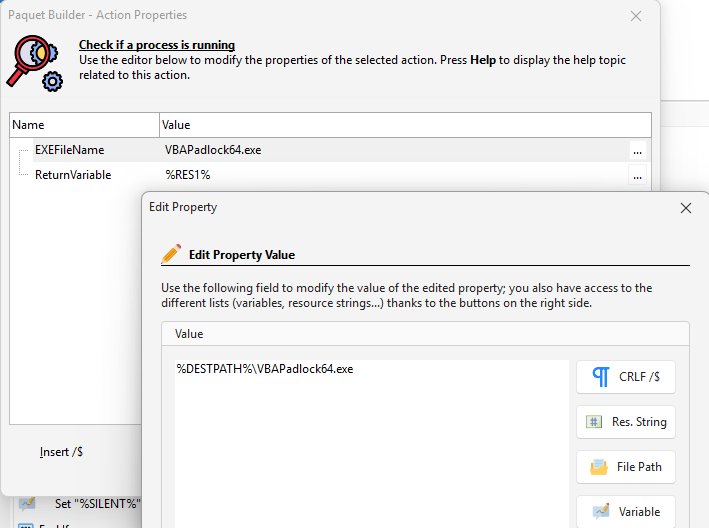Click in the Value text field with %DESTPATH%

(372, 443)
